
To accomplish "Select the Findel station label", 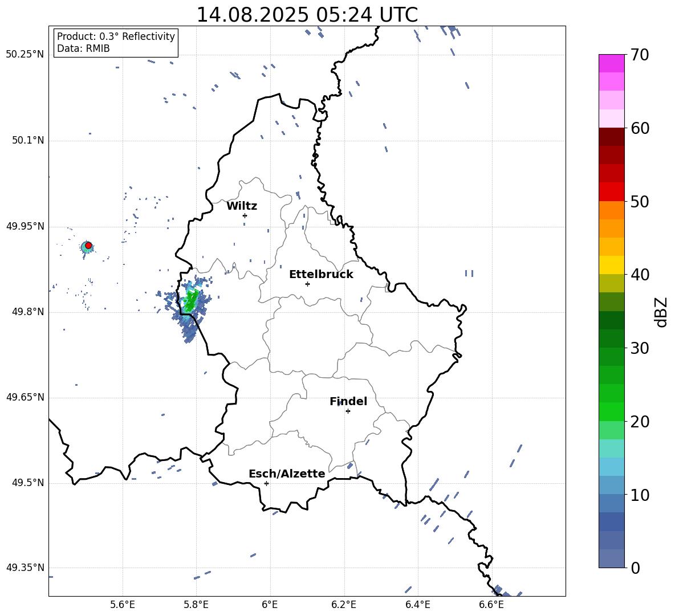I will [348, 401].
